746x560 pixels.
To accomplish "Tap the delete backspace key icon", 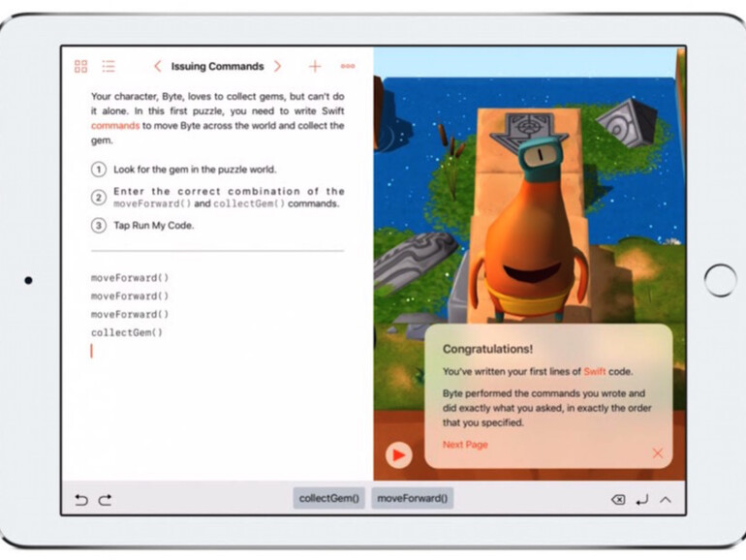I will click(x=617, y=500).
